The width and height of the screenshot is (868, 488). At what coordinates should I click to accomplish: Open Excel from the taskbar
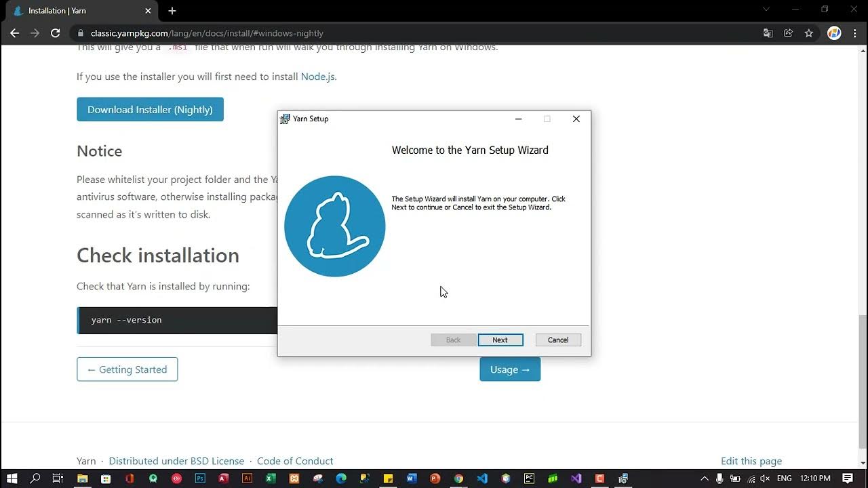(271, 479)
